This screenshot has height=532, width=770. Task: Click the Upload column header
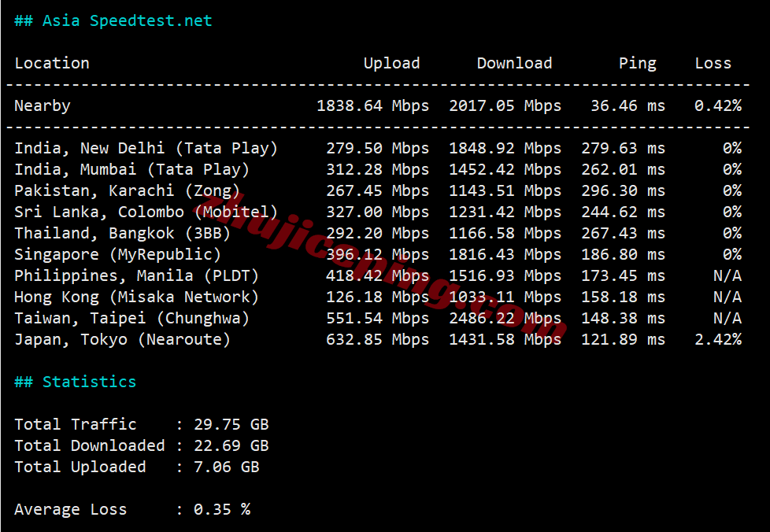tap(391, 63)
